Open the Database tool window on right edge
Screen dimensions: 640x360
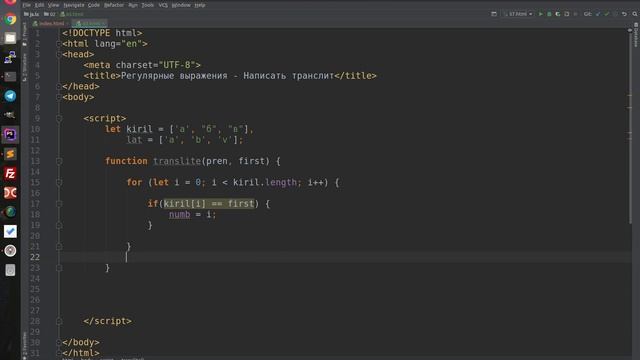pos(636,35)
